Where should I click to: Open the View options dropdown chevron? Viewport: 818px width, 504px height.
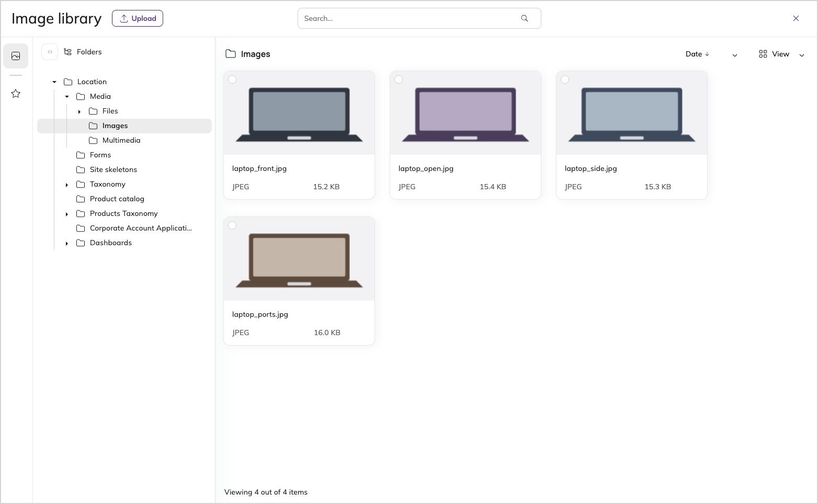click(x=802, y=55)
